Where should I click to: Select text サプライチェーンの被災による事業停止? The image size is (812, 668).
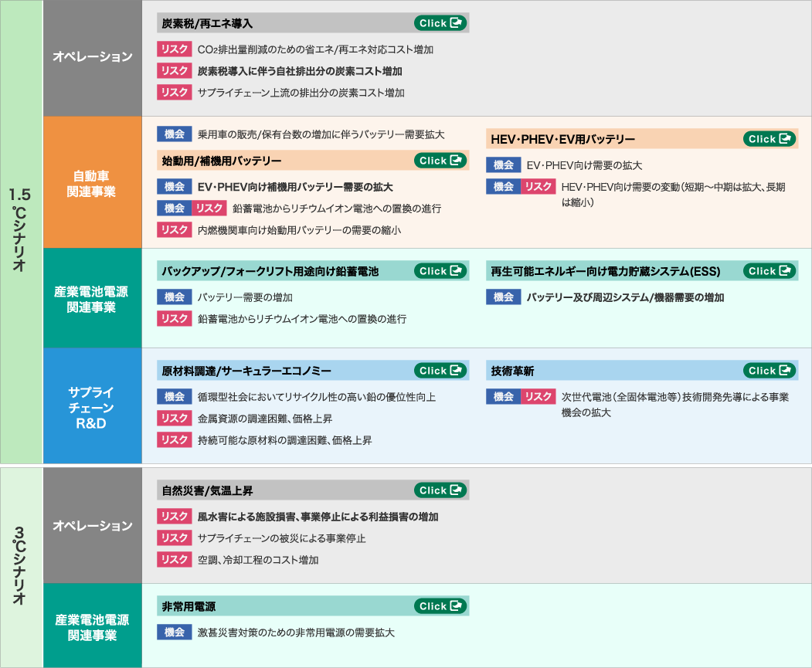click(281, 538)
